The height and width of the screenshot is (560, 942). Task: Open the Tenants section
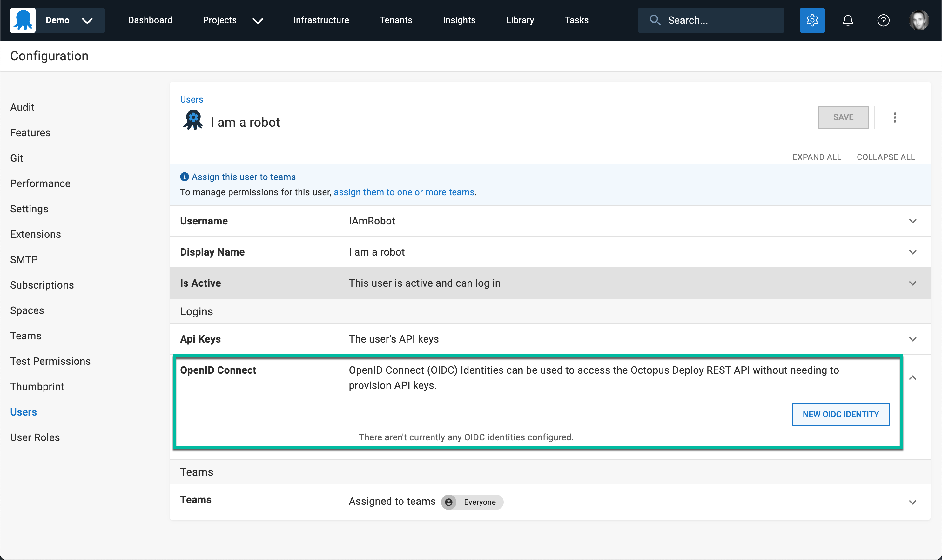pos(395,20)
